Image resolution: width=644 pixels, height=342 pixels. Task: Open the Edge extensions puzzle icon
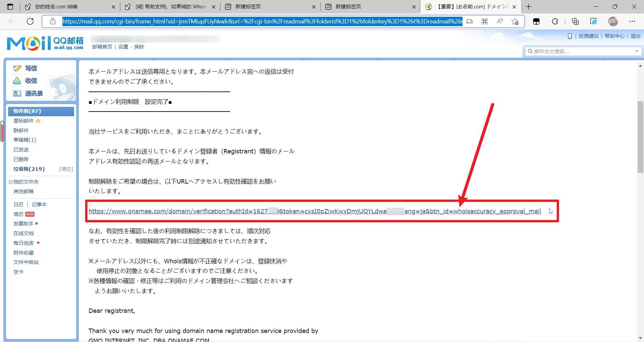[555, 21]
